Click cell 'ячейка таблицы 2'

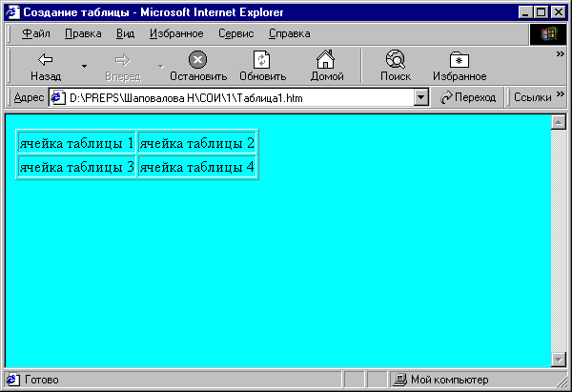pyautogui.click(x=197, y=143)
